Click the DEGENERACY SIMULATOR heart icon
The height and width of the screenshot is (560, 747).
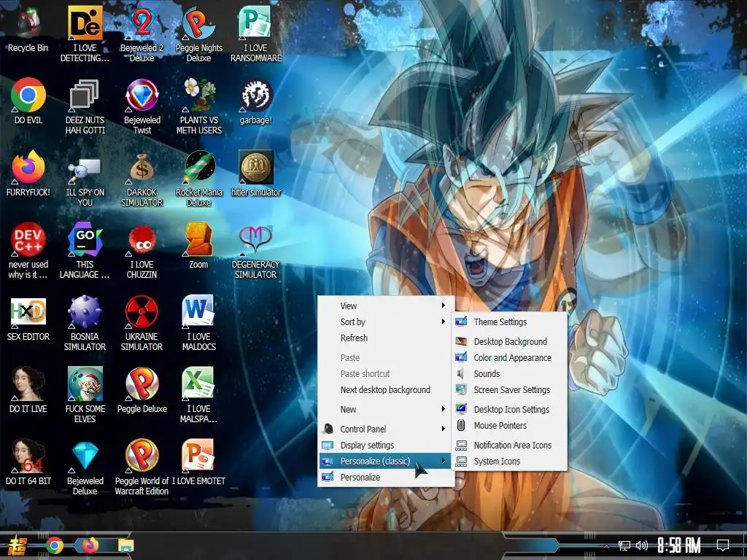point(256,239)
